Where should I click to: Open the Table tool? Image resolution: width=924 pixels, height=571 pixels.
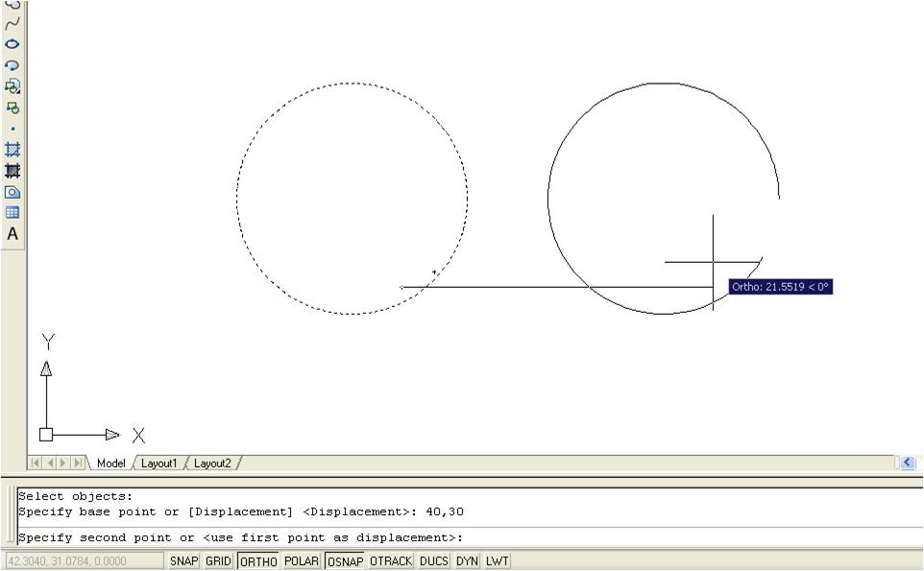[x=12, y=212]
